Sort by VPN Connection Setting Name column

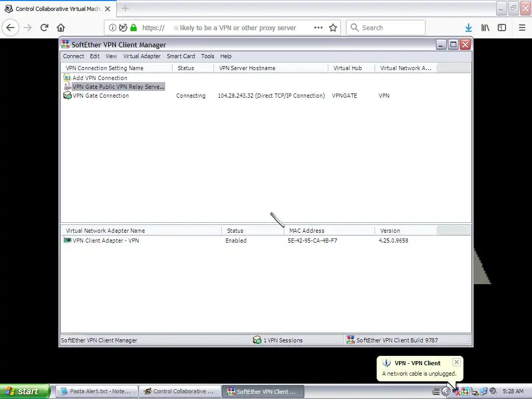[x=116, y=68]
